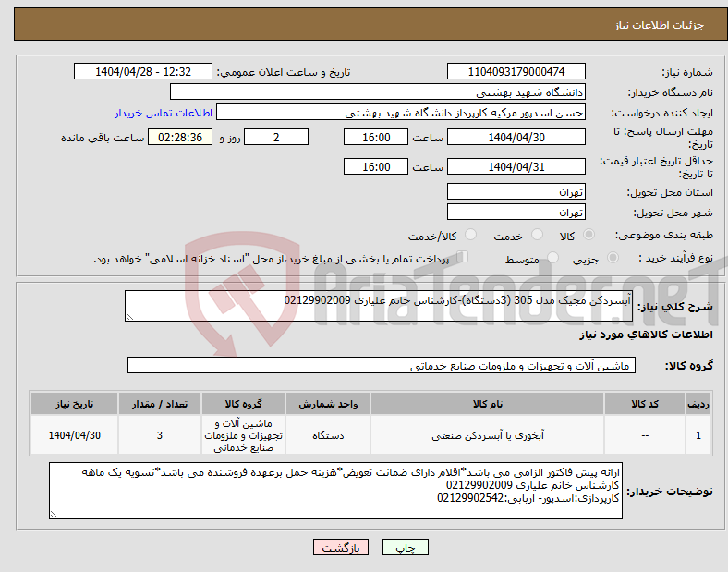Select the خدمت radio button

click(x=537, y=235)
